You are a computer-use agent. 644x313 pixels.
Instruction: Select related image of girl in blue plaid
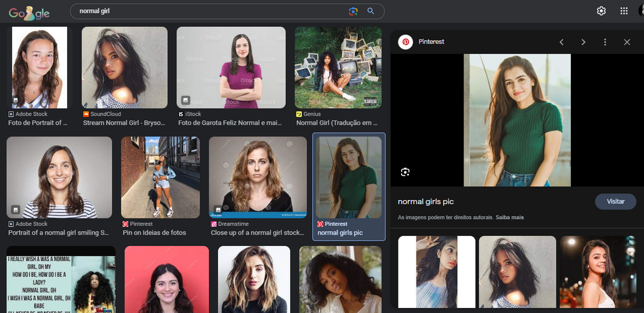[437, 272]
